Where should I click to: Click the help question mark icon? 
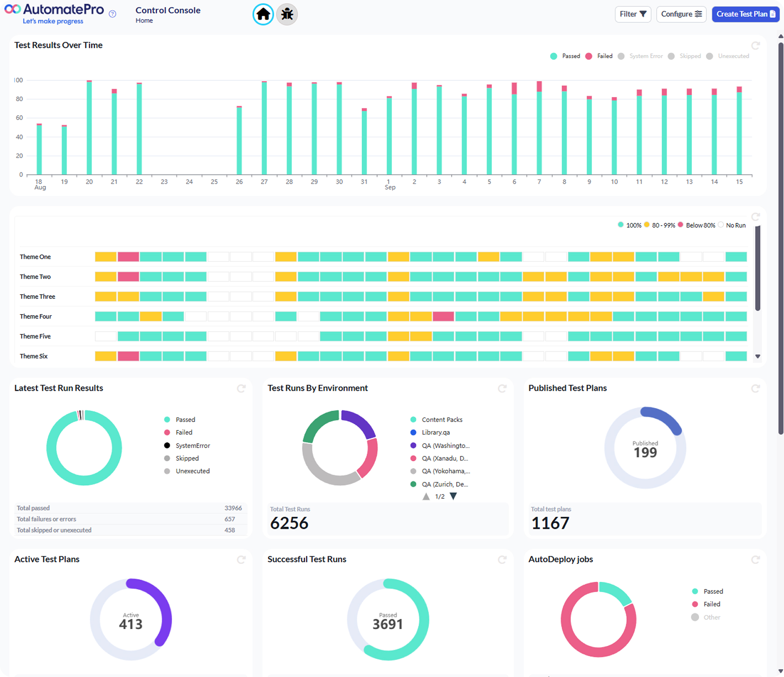112,14
